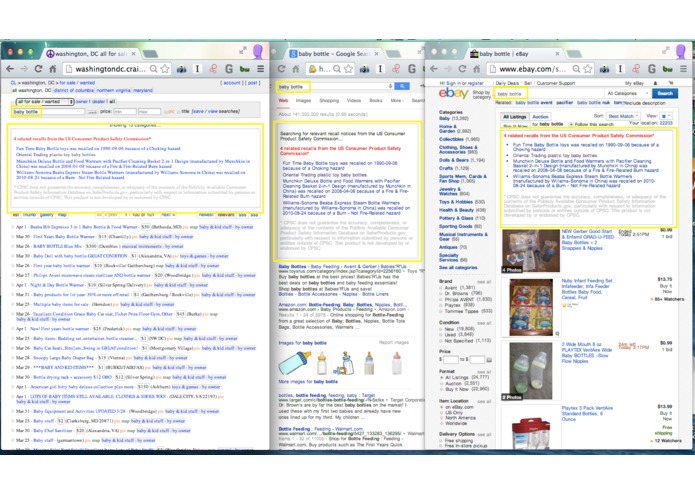Image resolution: width=695 pixels, height=494 pixels.
Task: Select eBay 'Auction' format radio button
Action: [x=441, y=383]
